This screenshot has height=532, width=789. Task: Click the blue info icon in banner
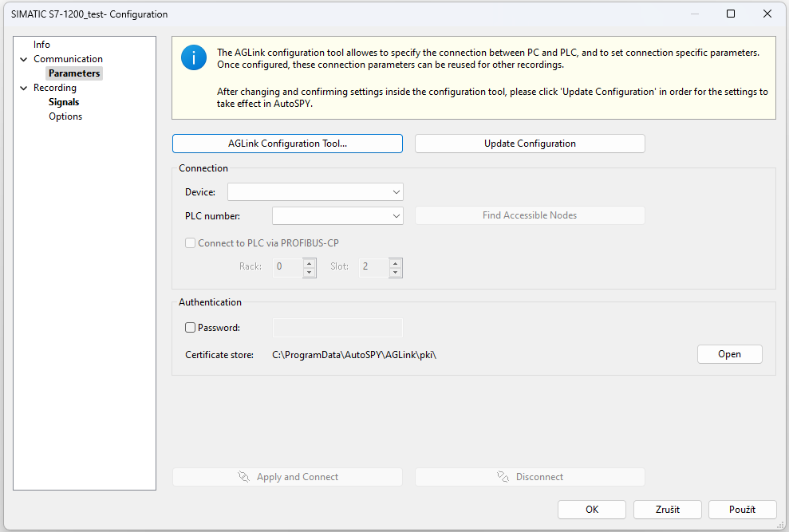(194, 57)
